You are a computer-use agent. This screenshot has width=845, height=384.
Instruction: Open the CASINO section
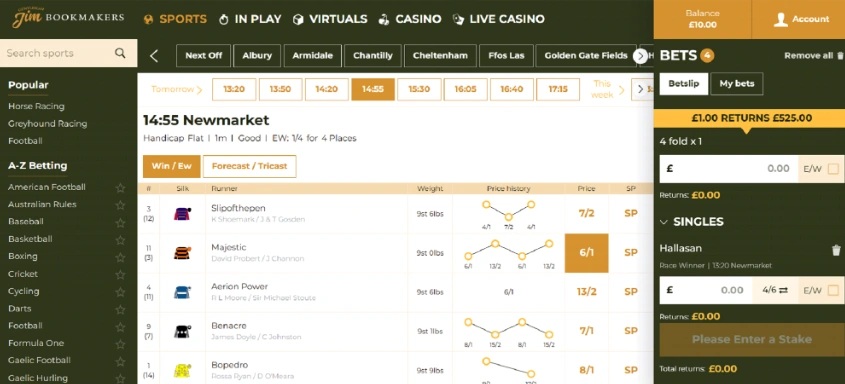click(x=410, y=19)
